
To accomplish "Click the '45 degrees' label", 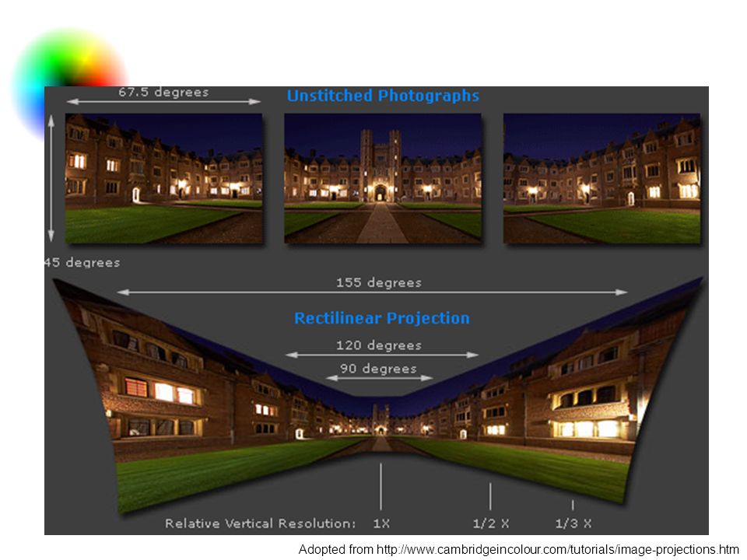I will (x=82, y=262).
